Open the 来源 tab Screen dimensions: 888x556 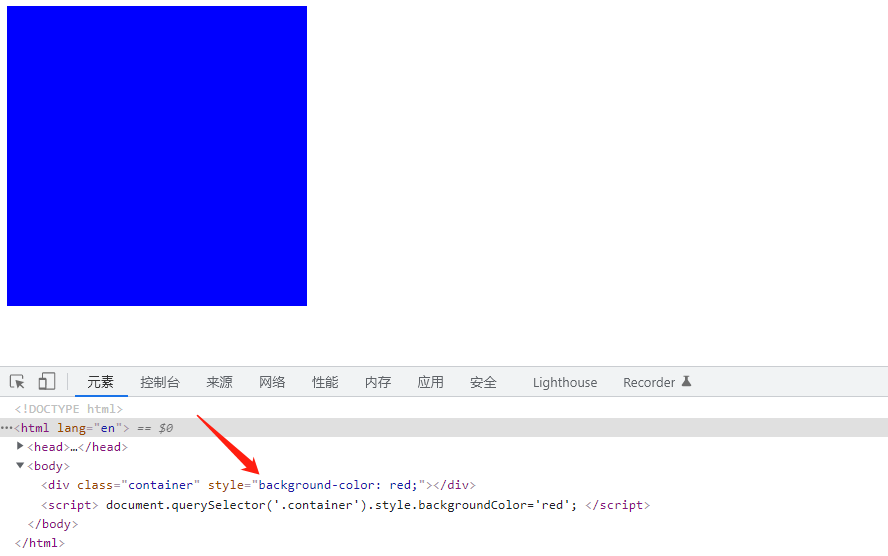point(219,382)
